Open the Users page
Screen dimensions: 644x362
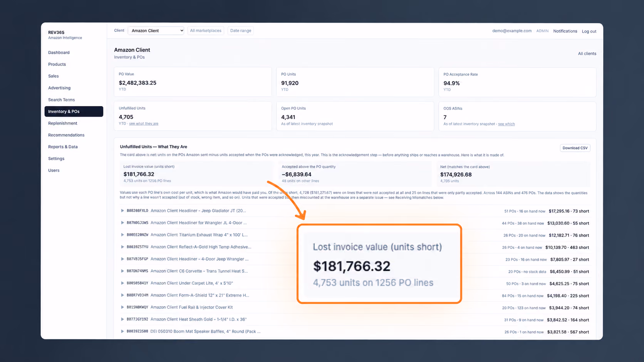[x=54, y=170]
